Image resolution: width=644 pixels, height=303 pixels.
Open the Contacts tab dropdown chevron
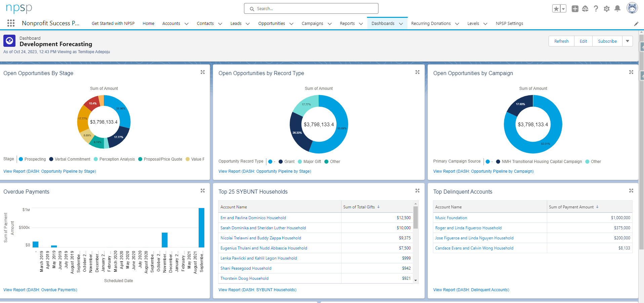(x=220, y=24)
